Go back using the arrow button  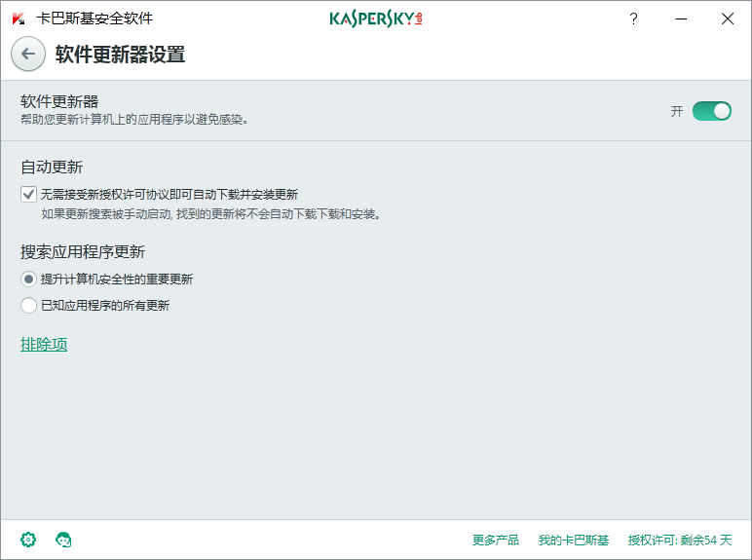(28, 54)
